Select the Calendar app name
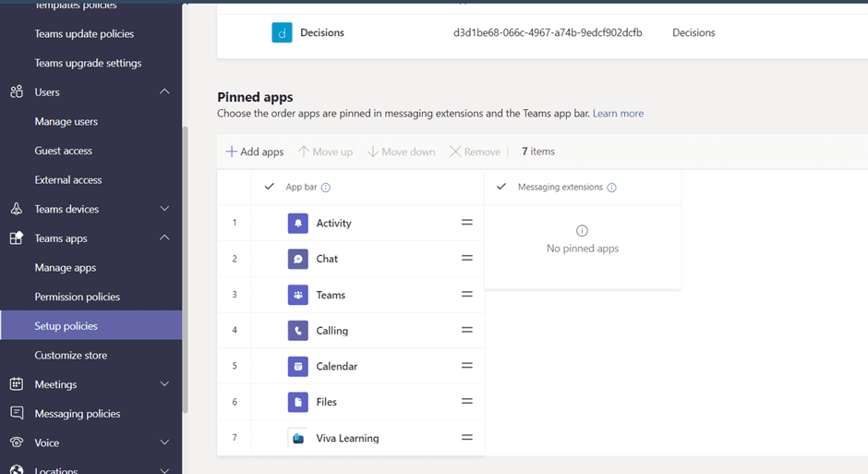The height and width of the screenshot is (474, 868). click(336, 366)
